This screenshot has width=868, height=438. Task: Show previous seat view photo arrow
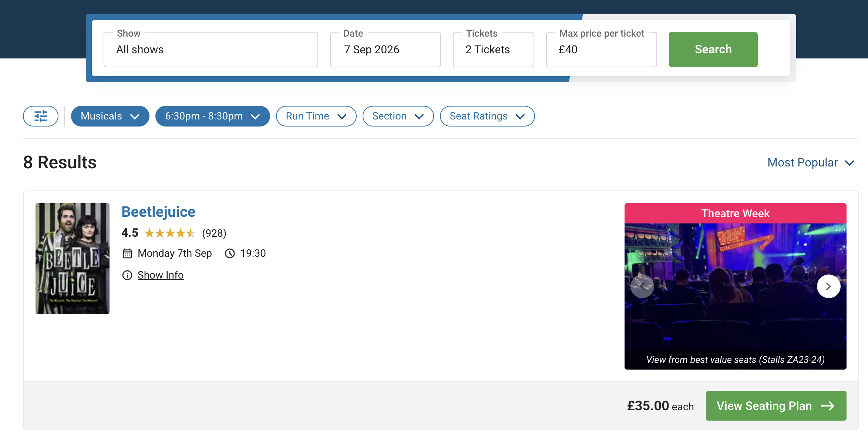(x=642, y=286)
